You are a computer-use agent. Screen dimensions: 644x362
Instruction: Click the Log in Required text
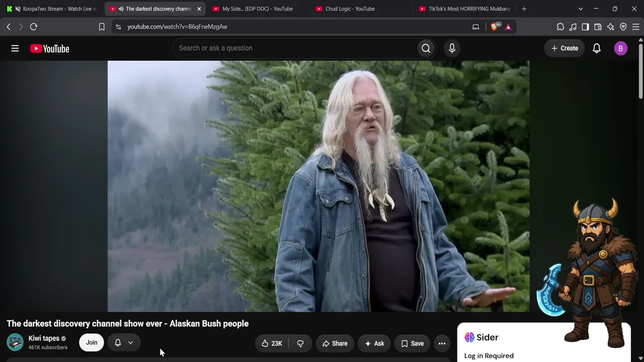tap(489, 356)
